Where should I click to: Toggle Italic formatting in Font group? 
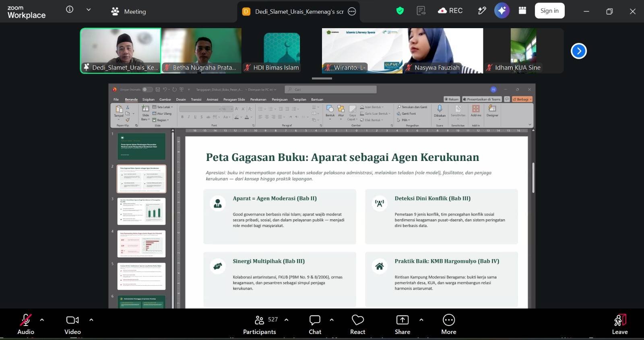[x=189, y=117]
